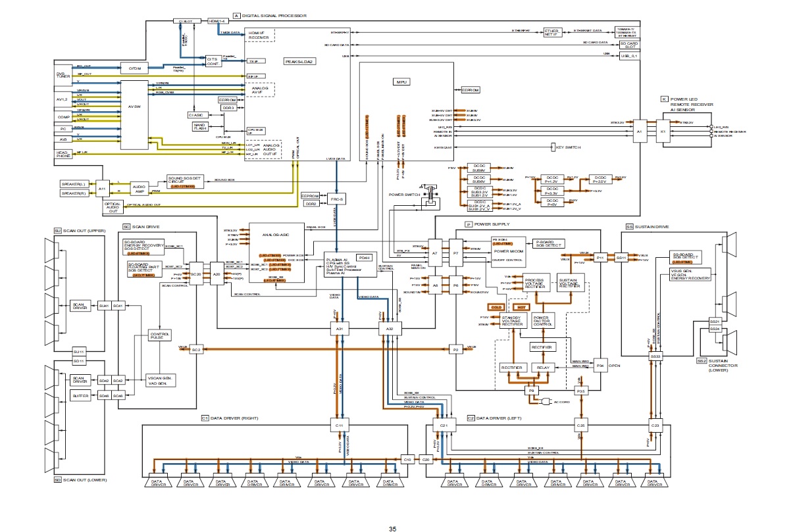Click the HEAD PHONE box

pos(62,153)
